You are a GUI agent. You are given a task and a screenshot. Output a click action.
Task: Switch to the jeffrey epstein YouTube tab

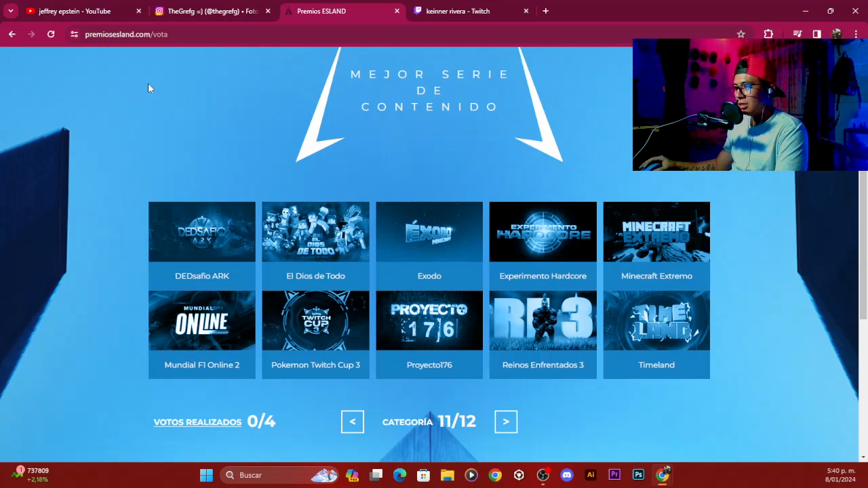tap(83, 11)
